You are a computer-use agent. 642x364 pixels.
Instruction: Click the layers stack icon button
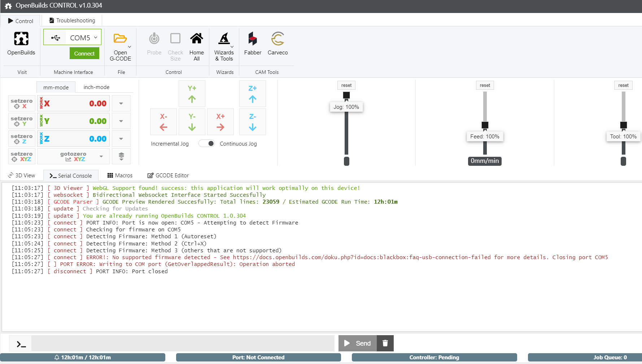click(121, 156)
